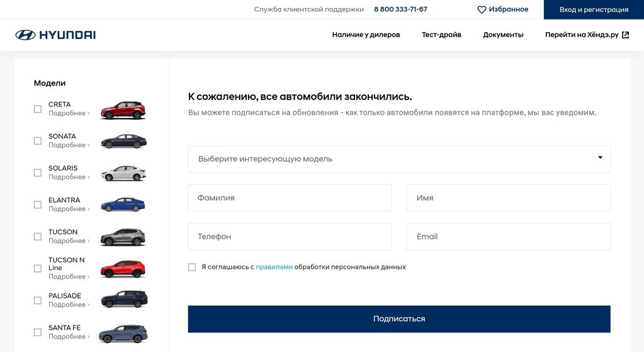Agree to personal data processing checkbox

point(192,267)
